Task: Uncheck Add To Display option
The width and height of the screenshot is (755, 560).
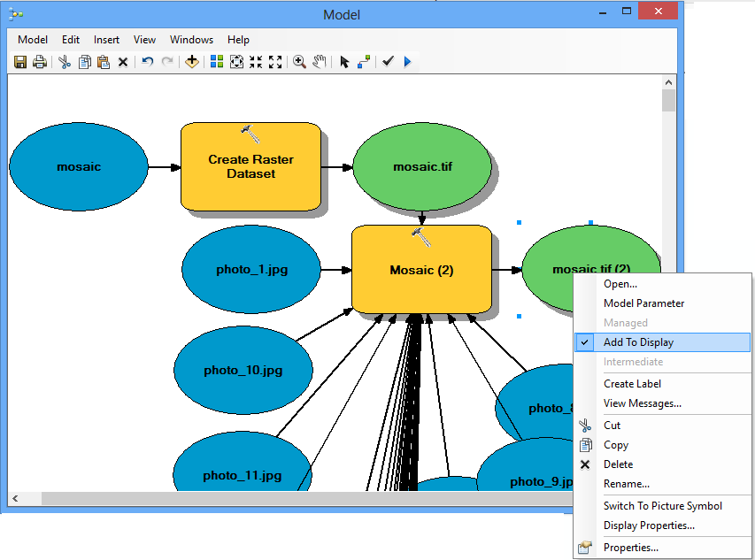Action: click(x=638, y=342)
